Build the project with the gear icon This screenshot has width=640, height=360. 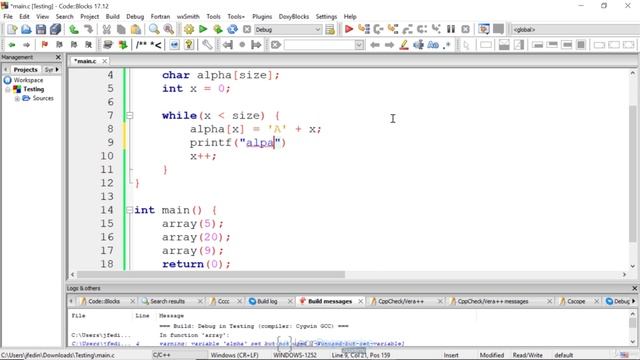point(189,29)
